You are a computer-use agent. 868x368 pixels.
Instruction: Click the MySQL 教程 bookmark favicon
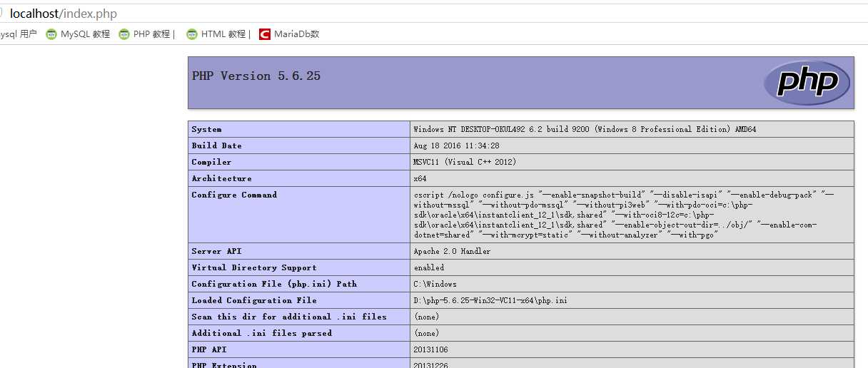(x=51, y=34)
